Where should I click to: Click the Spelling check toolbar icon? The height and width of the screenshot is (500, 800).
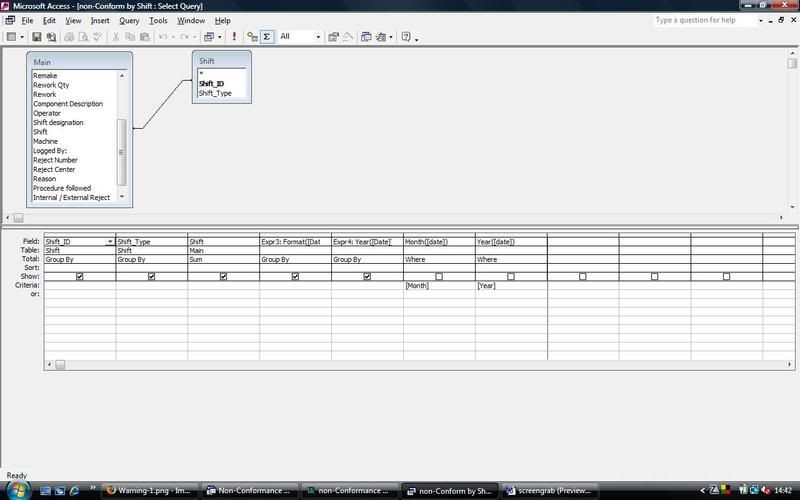tap(97, 37)
